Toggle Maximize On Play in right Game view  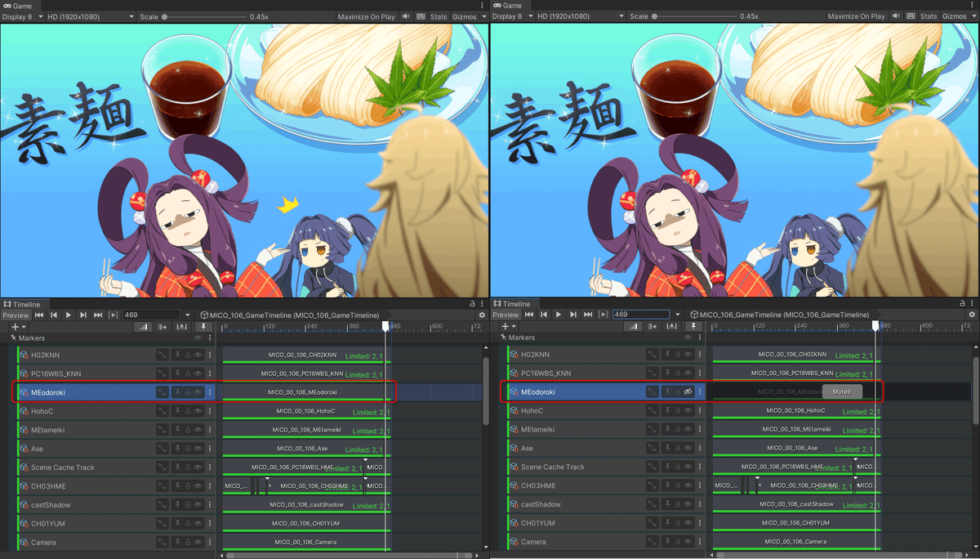[856, 16]
